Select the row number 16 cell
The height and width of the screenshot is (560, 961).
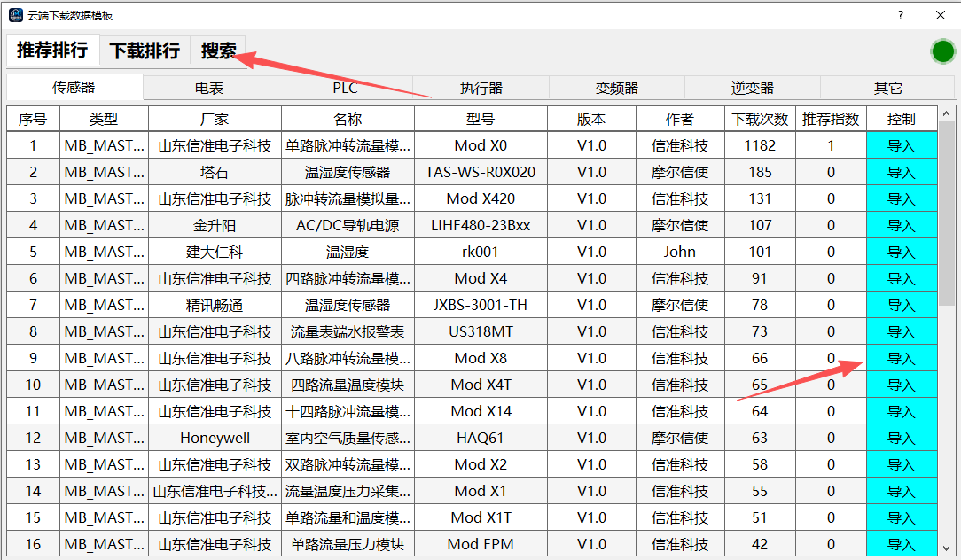pyautogui.click(x=33, y=544)
